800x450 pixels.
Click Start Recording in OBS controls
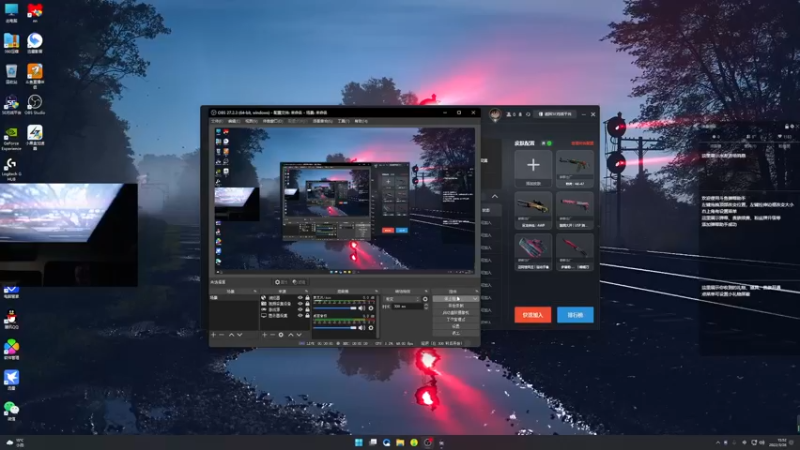pyautogui.click(x=456, y=306)
